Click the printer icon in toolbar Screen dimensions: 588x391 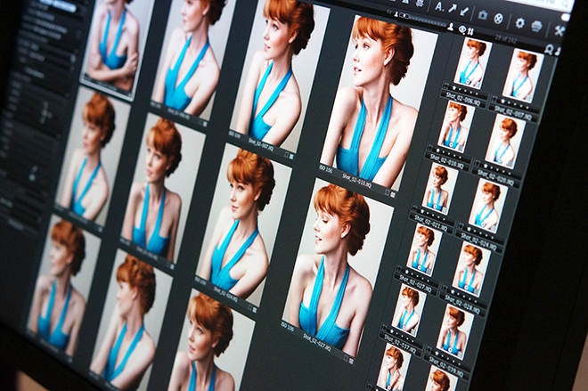537,26
